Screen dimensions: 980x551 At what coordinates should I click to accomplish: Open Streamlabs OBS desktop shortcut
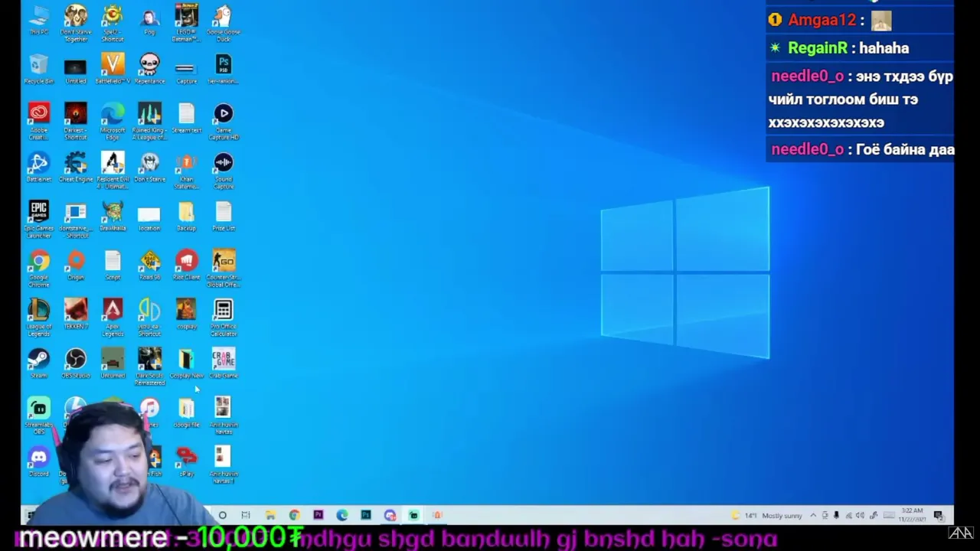(x=38, y=415)
